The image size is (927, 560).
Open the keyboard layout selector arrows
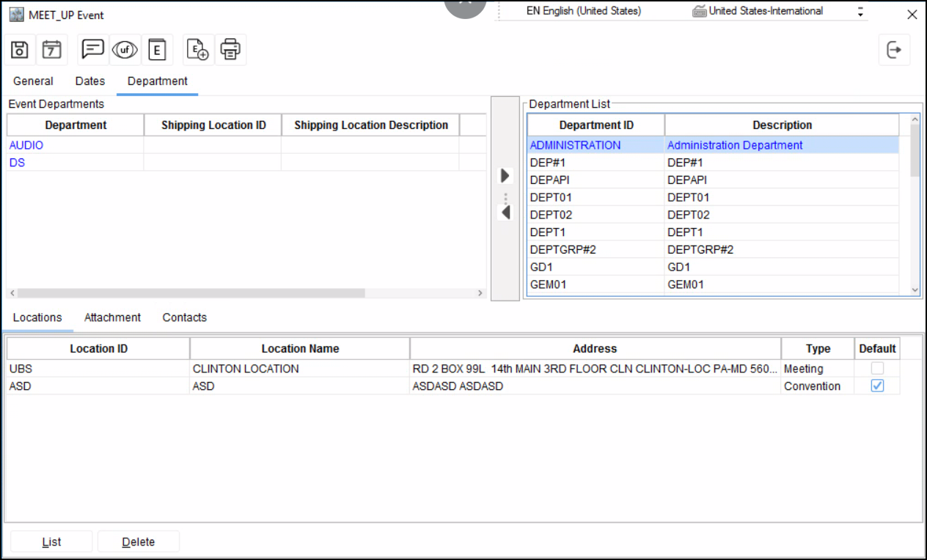860,12
